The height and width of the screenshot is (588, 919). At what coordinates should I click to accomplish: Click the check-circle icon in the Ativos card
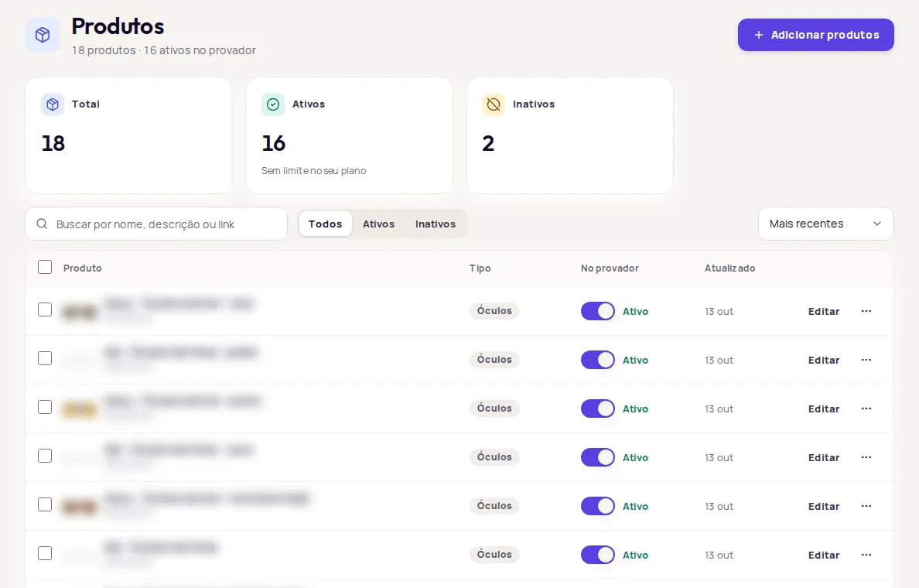[x=273, y=104]
